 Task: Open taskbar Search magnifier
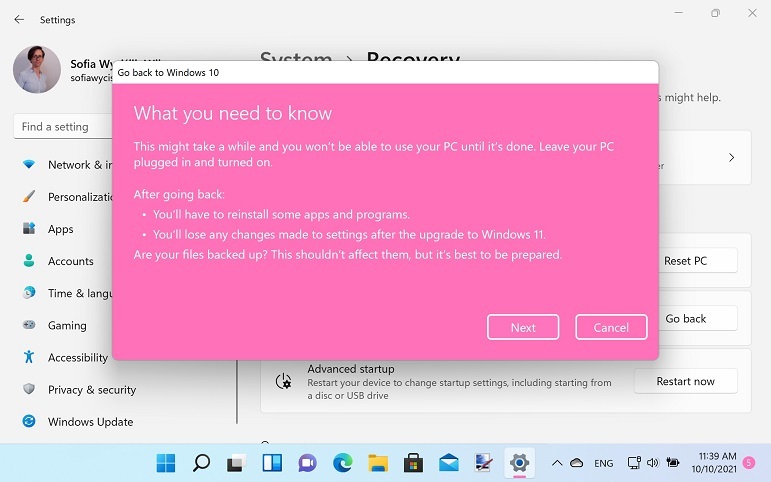point(201,463)
